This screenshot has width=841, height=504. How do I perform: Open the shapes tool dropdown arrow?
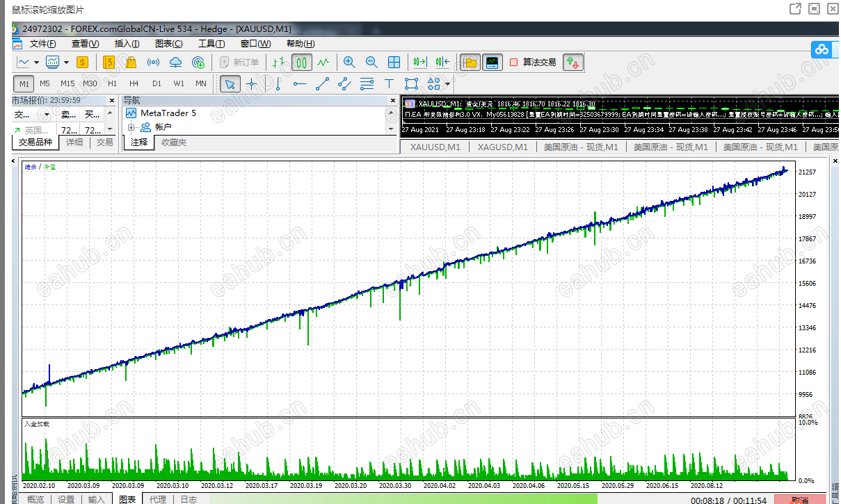pos(447,84)
